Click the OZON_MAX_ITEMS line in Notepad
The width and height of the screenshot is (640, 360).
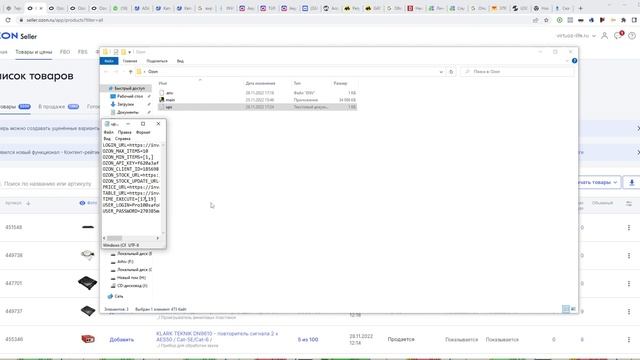click(126, 151)
